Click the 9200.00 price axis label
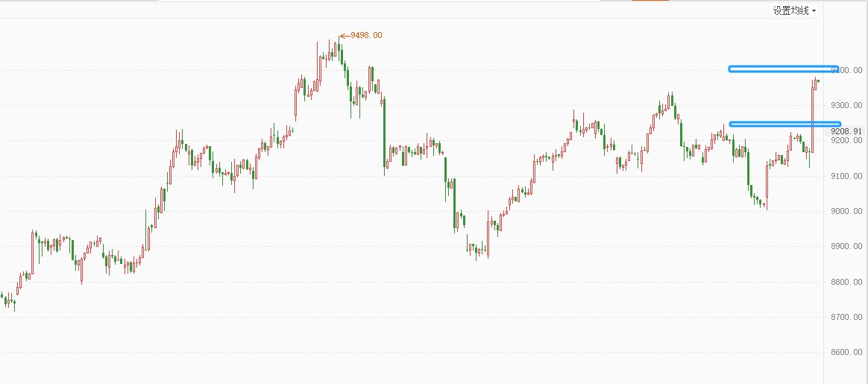The image size is (868, 384). [x=846, y=140]
